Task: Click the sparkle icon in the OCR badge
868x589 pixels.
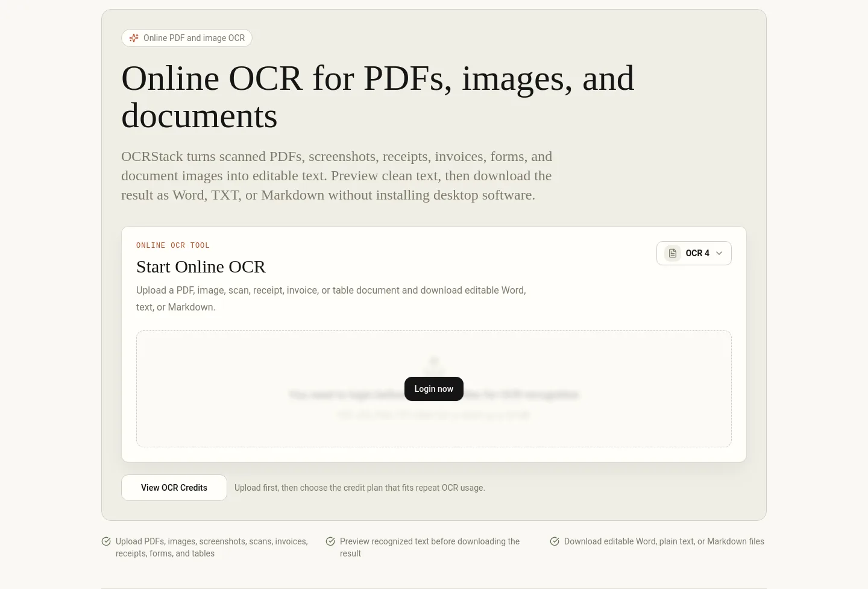Action: pos(134,38)
